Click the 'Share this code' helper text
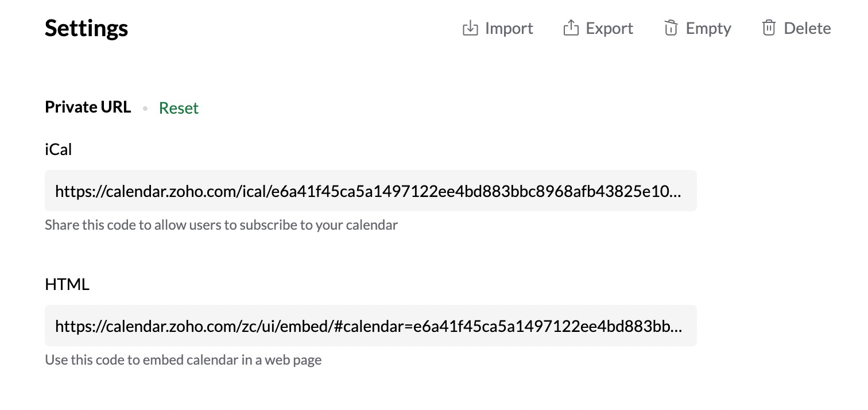 [x=221, y=225]
